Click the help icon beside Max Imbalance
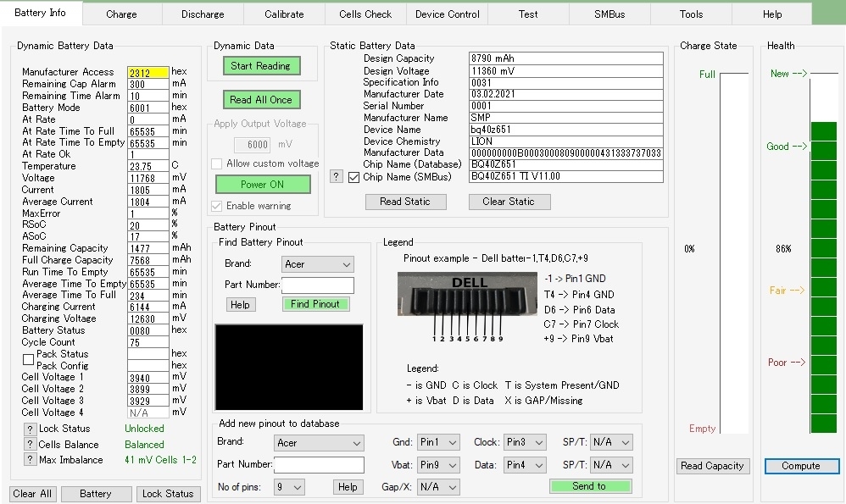Image resolution: width=846 pixels, height=504 pixels. (30, 460)
